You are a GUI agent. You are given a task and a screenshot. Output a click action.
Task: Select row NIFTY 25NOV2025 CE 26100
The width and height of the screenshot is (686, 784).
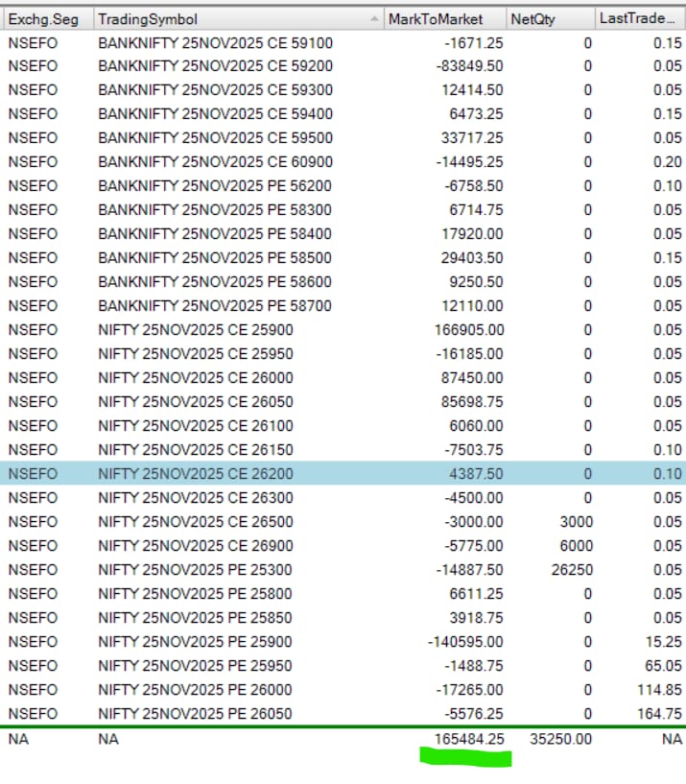coord(343,426)
